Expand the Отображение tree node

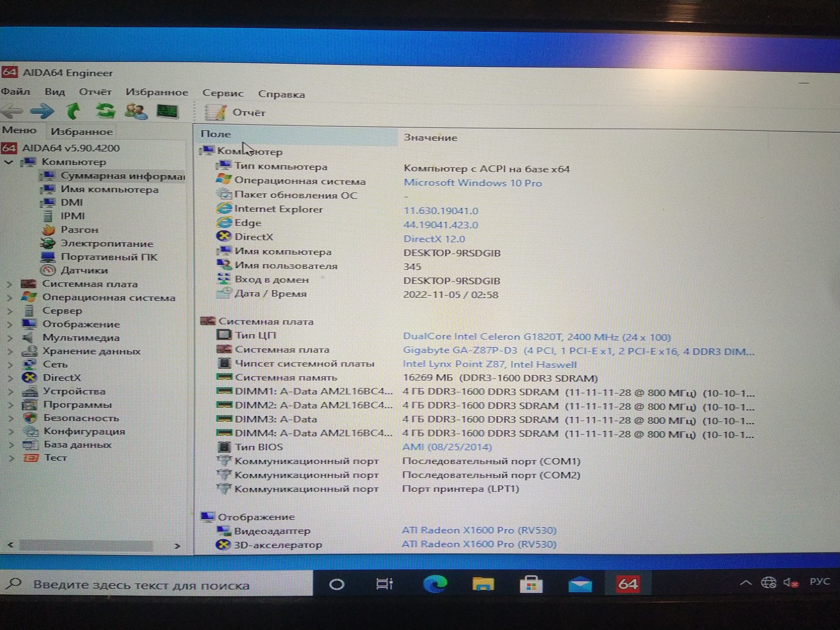click(x=9, y=325)
